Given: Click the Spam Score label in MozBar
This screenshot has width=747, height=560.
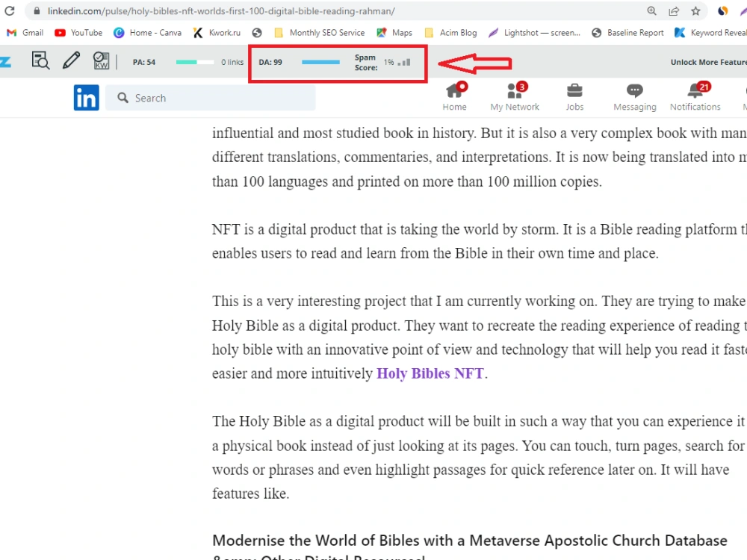Looking at the screenshot, I should [366, 63].
